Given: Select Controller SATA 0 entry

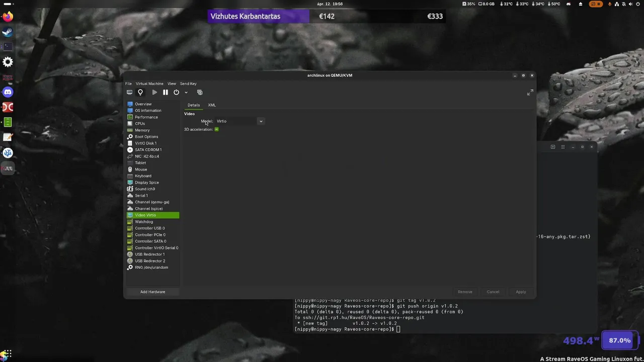Looking at the screenshot, I should (152, 241).
